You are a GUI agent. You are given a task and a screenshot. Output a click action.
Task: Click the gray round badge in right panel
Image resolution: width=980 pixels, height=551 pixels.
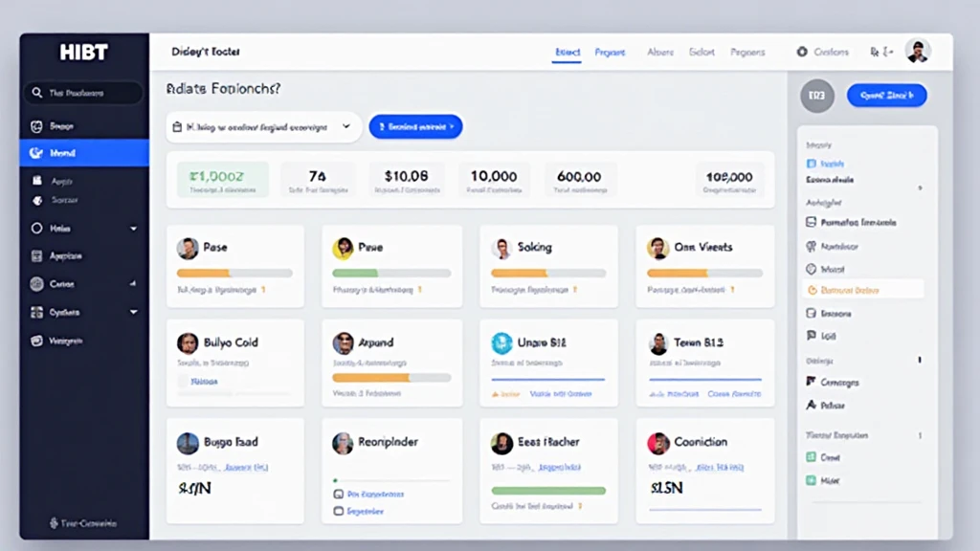(x=816, y=96)
